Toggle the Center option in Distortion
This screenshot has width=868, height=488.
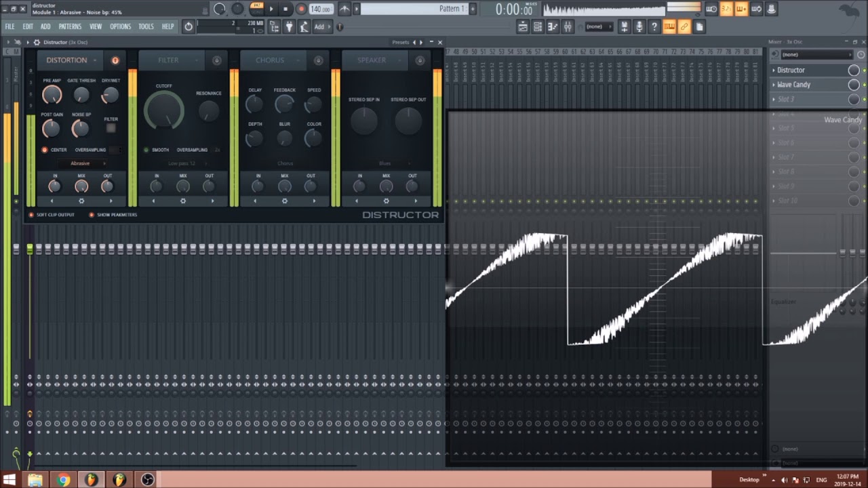(45, 150)
